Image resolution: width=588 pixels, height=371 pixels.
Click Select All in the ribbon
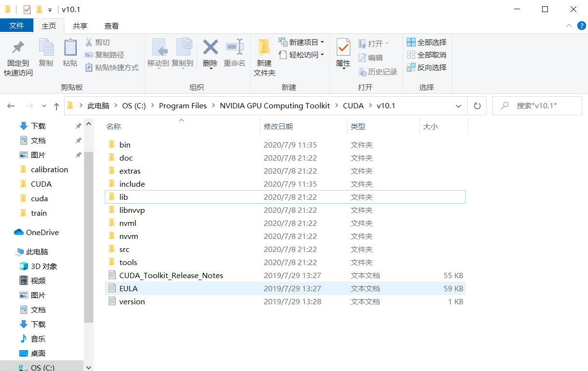(427, 43)
